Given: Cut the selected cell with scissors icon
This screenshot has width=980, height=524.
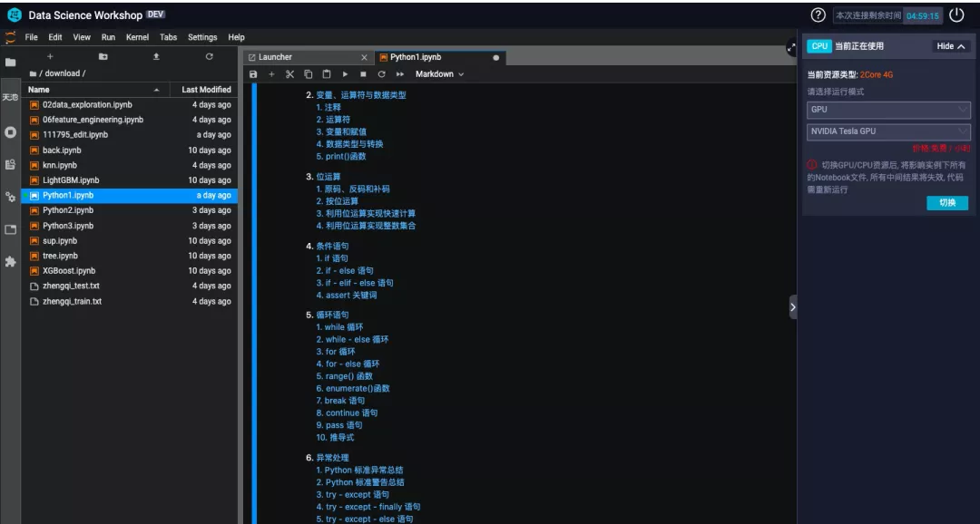Looking at the screenshot, I should (290, 73).
